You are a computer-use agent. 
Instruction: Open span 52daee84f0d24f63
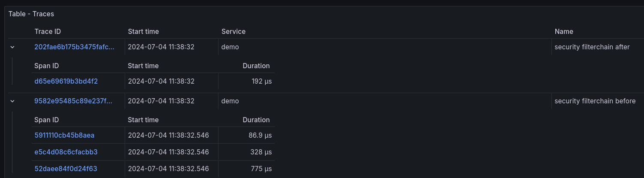pyautogui.click(x=66, y=169)
